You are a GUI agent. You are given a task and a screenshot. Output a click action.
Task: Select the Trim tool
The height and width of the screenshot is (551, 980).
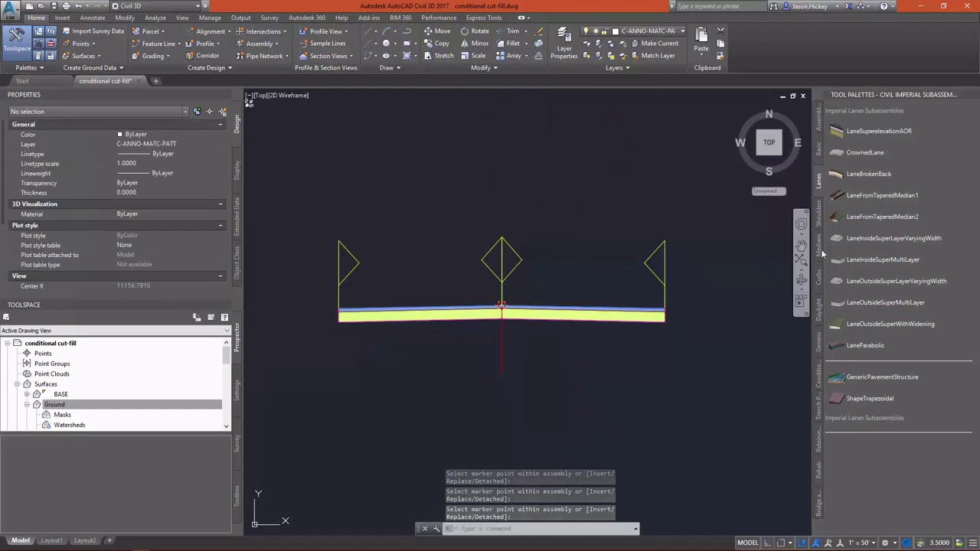[508, 31]
